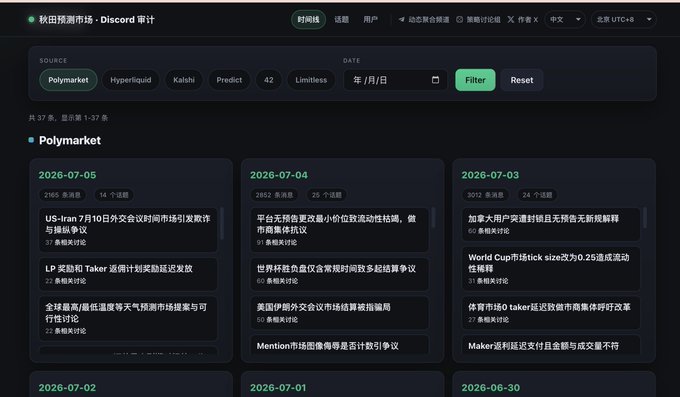The width and height of the screenshot is (680, 397).
Task: Click the 2026-07-05 card scrollbar
Action: tap(222, 223)
